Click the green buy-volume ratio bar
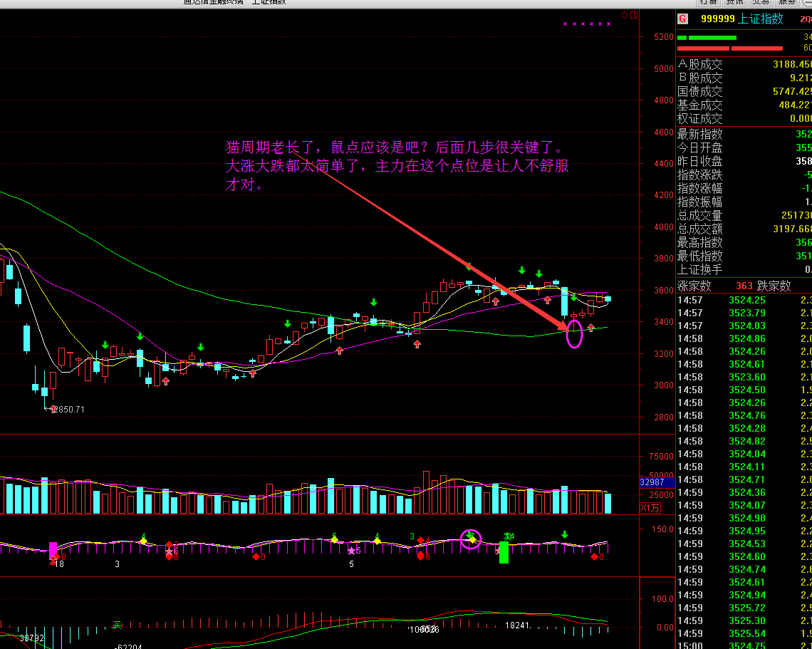The image size is (812, 649). coord(711,37)
